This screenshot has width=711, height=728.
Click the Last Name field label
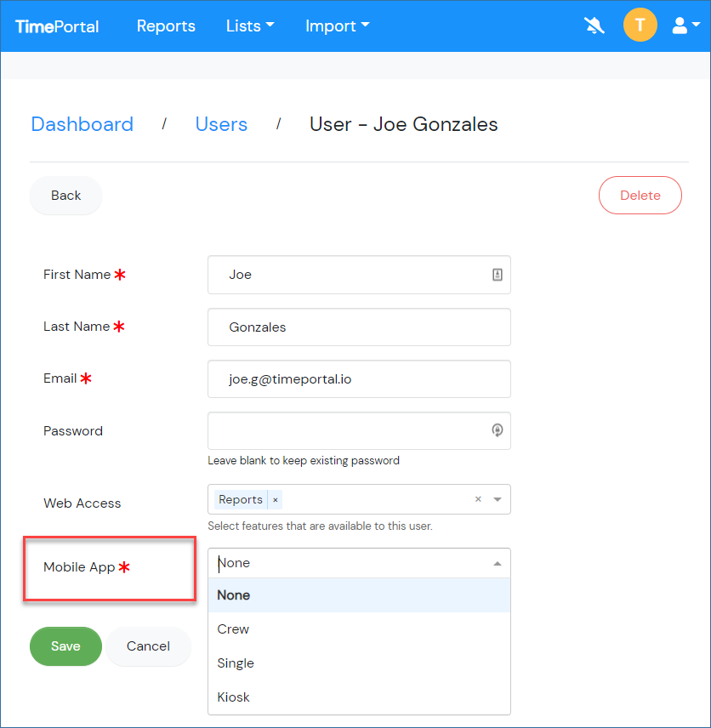(x=77, y=327)
